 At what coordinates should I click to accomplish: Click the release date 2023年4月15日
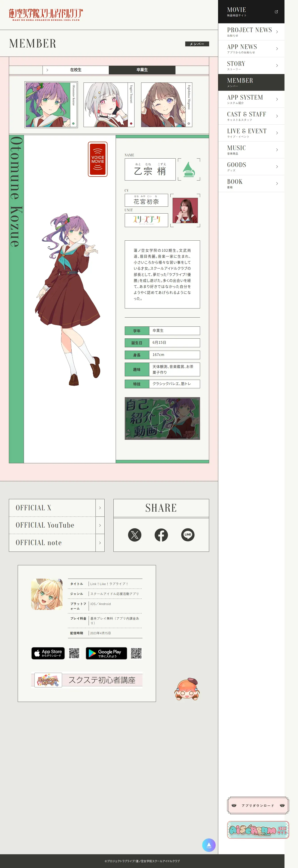point(100,633)
